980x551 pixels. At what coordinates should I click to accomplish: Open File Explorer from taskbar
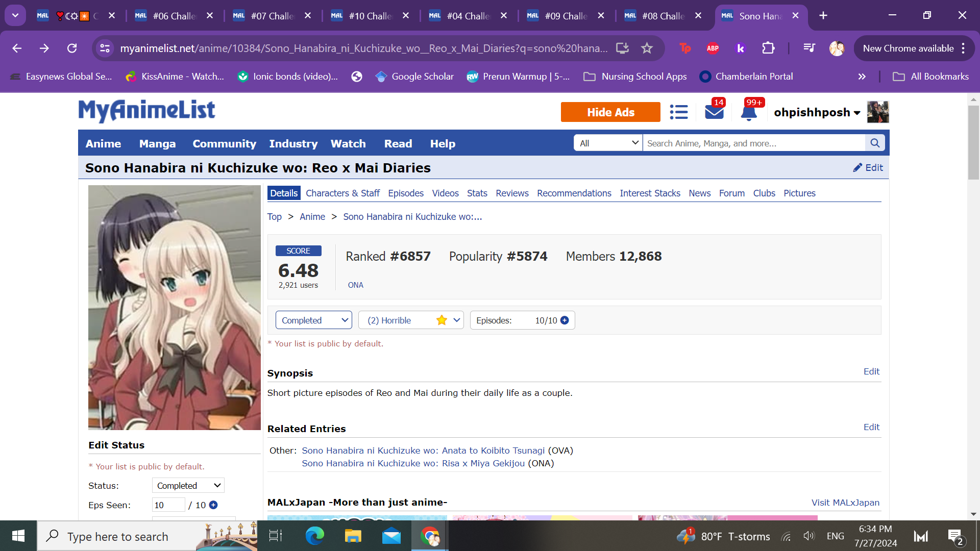(x=353, y=536)
